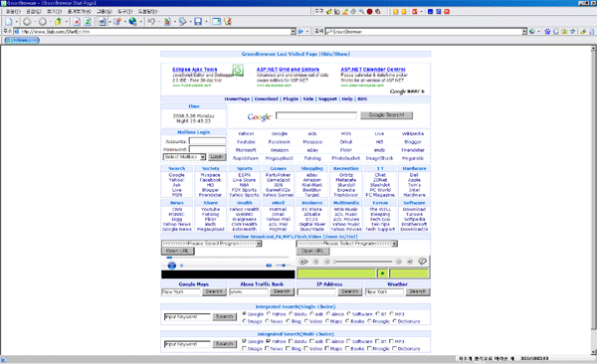Click the IP Address input field
The width and height of the screenshot is (597, 364).
[316, 292]
